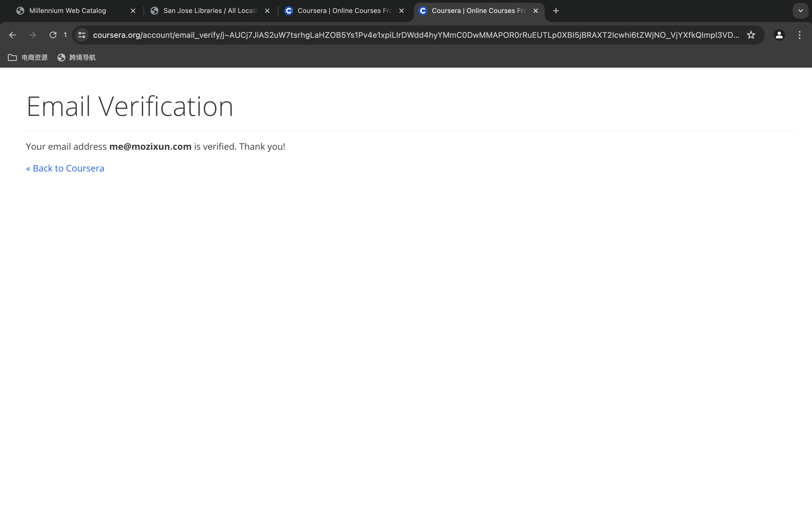Go forward with the forward arrow

32,35
